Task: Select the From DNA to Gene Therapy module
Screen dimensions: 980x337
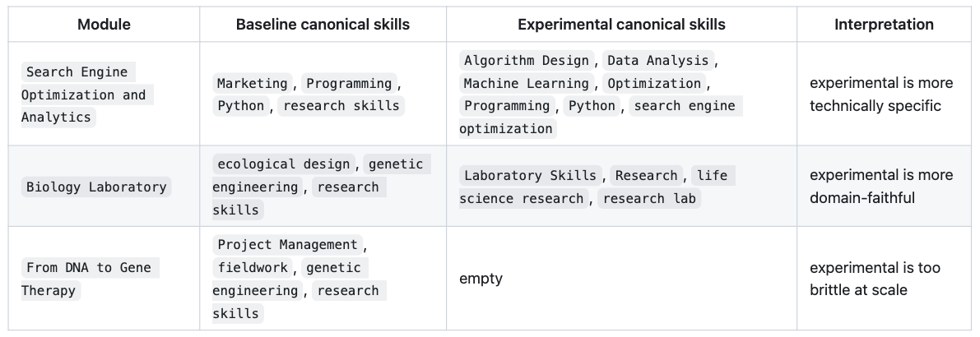Action: point(89,279)
